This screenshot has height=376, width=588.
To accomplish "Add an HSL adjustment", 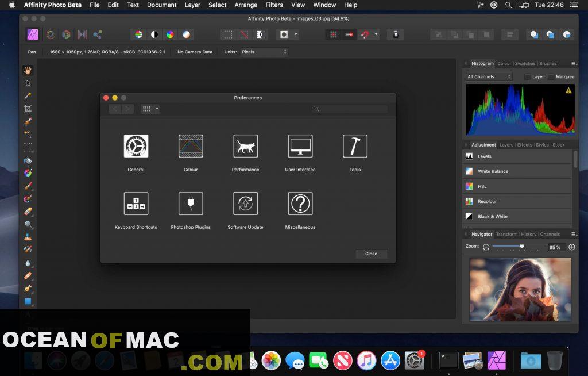I will (x=517, y=186).
